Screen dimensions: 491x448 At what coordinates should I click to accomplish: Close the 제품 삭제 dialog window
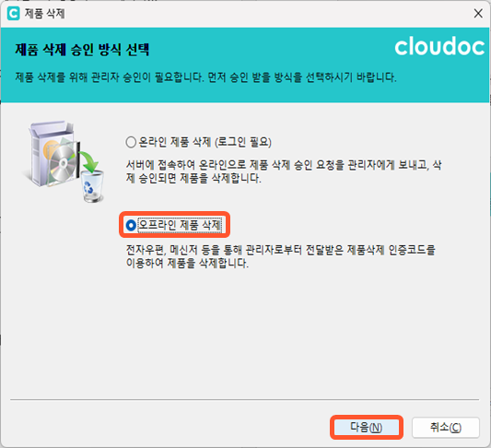pos(478,14)
